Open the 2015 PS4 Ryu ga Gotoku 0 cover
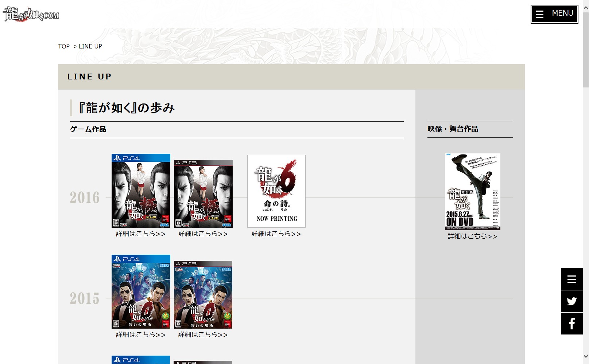Image resolution: width=589 pixels, height=364 pixels. tap(141, 291)
